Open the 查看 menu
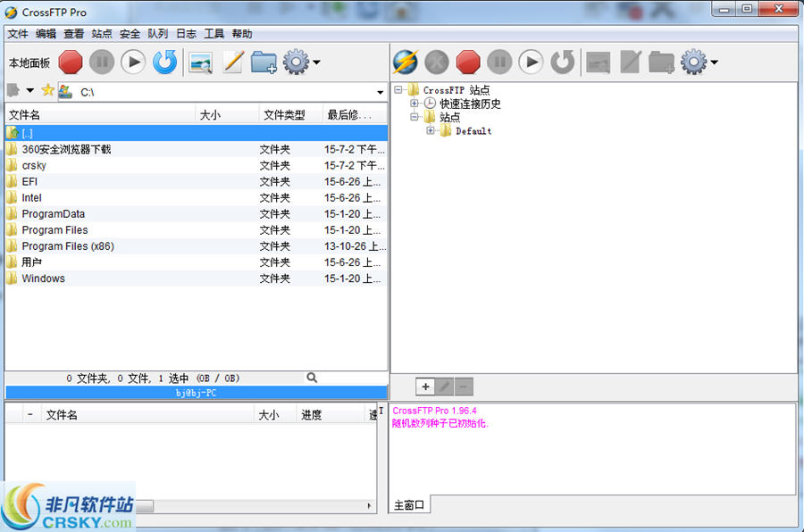Image resolution: width=804 pixels, height=532 pixels. tap(74, 34)
